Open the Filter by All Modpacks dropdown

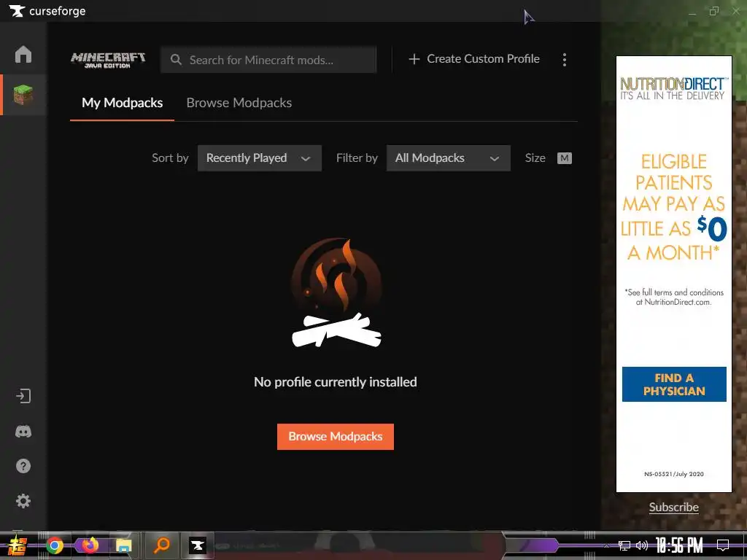tap(449, 158)
